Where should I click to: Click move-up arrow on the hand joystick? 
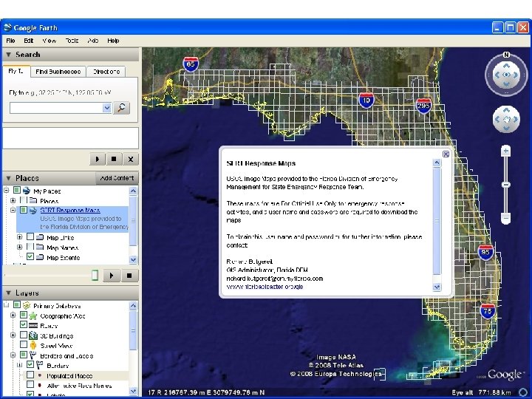tap(506, 110)
